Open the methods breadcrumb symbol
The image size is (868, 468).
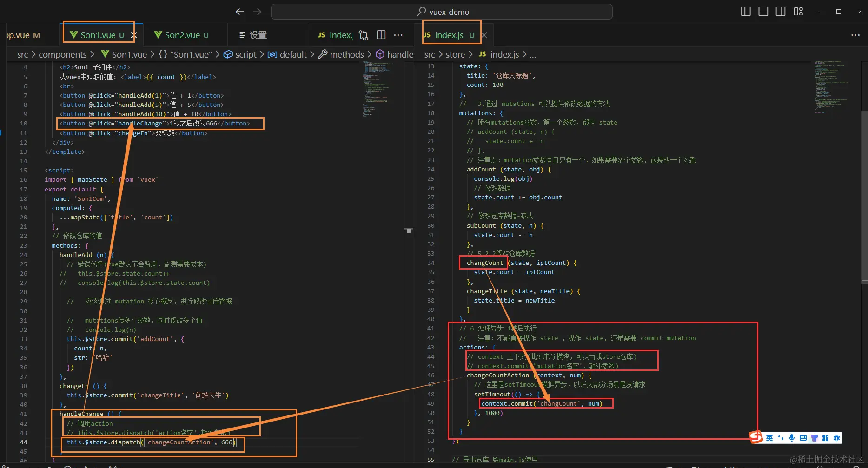341,54
